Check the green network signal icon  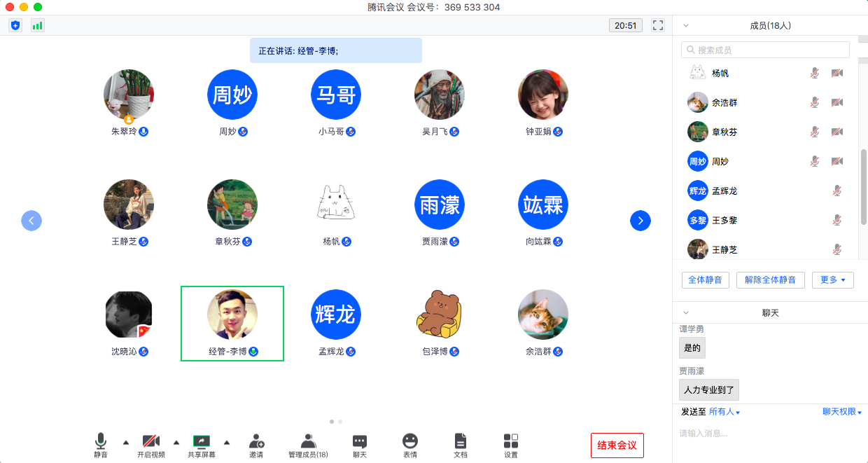click(x=37, y=25)
